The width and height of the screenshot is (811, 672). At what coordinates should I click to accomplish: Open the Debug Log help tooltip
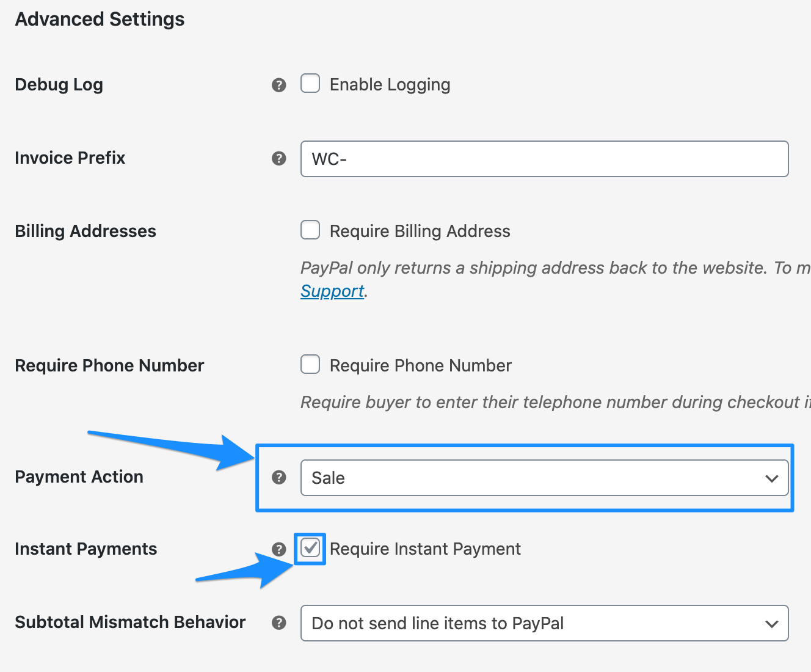(x=279, y=85)
